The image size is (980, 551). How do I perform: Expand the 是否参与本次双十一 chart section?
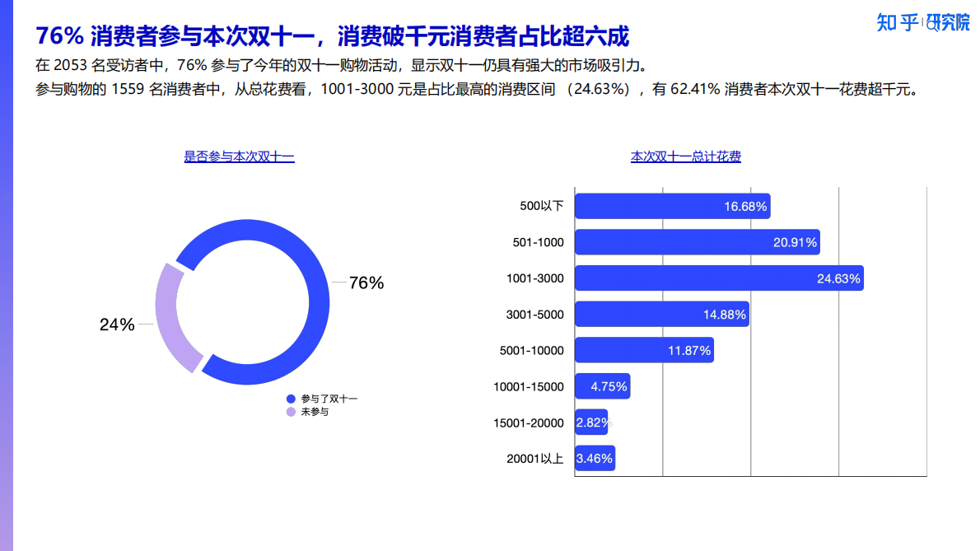pos(240,156)
